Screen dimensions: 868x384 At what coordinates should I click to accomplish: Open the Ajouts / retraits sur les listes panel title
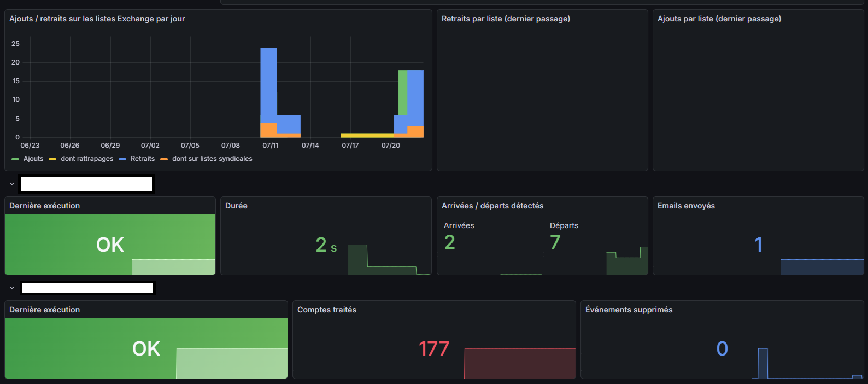pyautogui.click(x=97, y=19)
